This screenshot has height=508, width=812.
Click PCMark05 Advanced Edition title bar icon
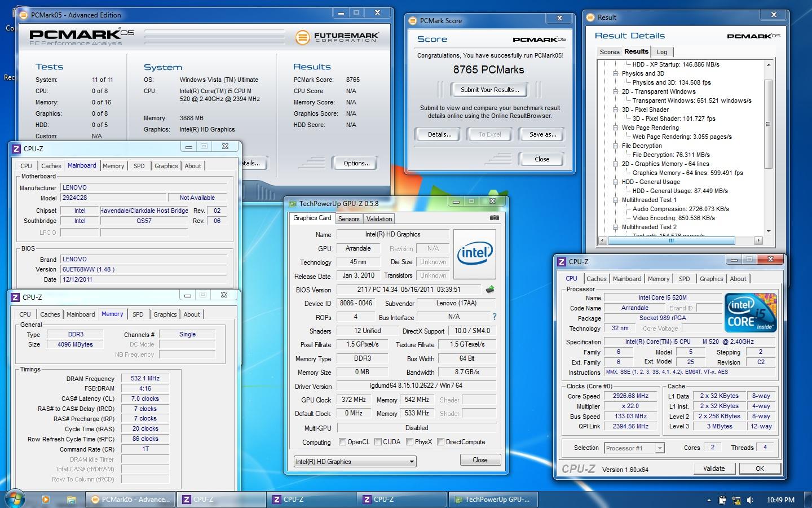(24, 15)
